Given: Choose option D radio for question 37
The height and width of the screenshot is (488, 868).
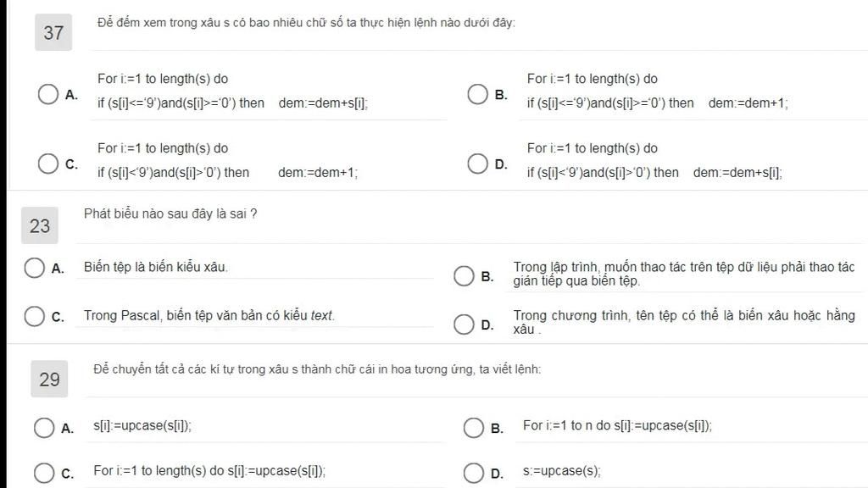Looking at the screenshot, I should (x=477, y=164).
